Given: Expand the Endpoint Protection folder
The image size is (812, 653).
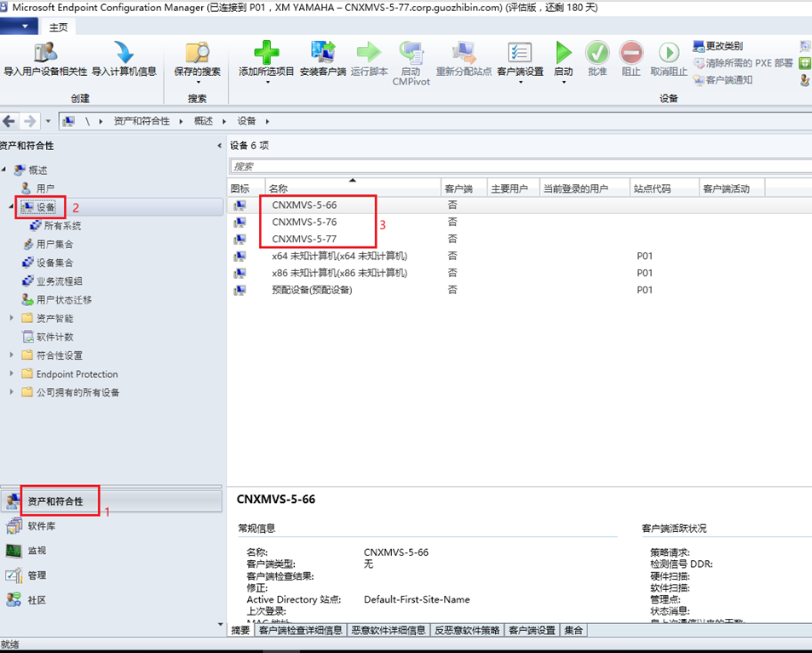Looking at the screenshot, I should click(11, 373).
